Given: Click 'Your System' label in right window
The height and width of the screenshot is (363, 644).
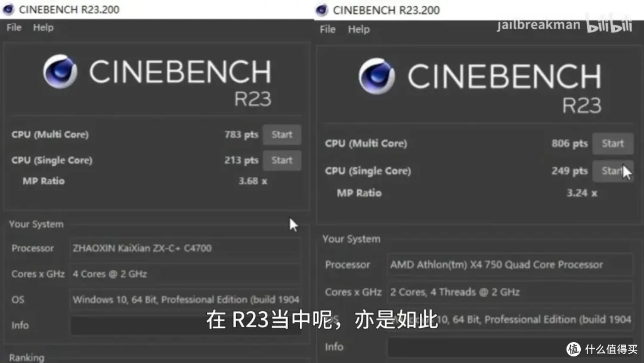Looking at the screenshot, I should pyautogui.click(x=351, y=239).
